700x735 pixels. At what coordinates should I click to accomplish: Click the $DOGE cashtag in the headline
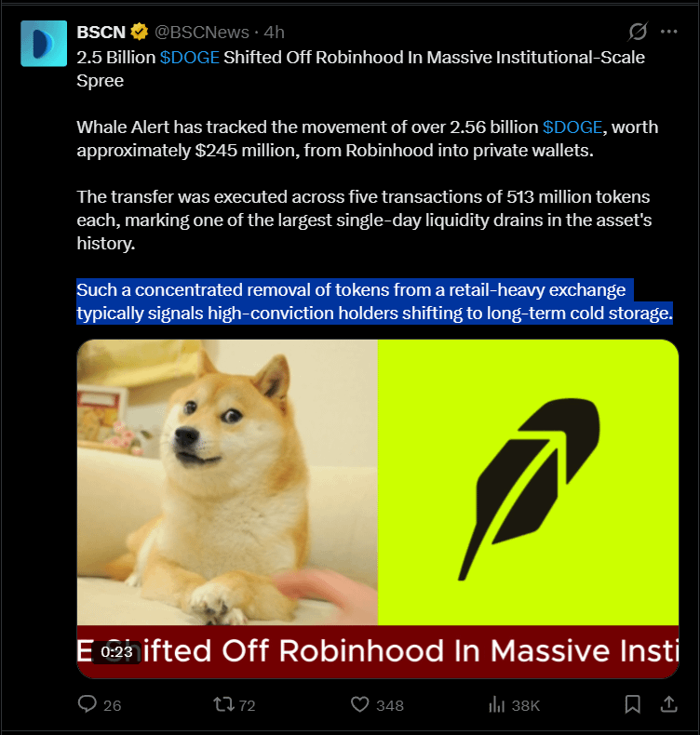(x=189, y=57)
